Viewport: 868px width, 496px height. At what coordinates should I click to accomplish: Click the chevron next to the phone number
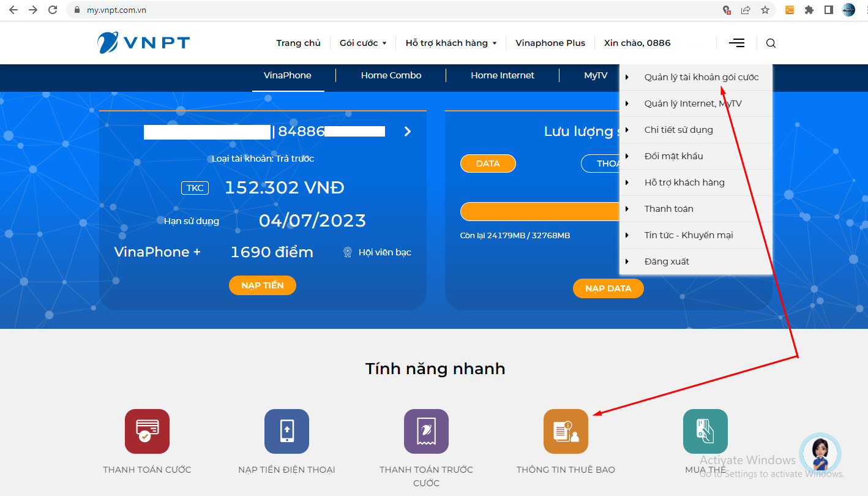coord(408,132)
